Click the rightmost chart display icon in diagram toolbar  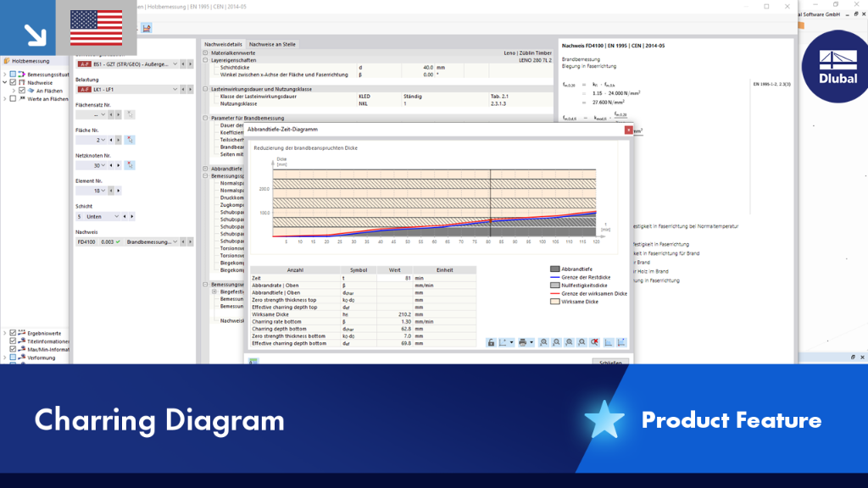tap(621, 342)
